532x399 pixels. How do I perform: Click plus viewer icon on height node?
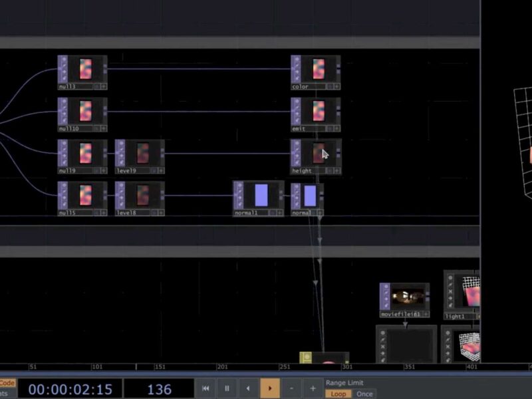[x=336, y=171]
